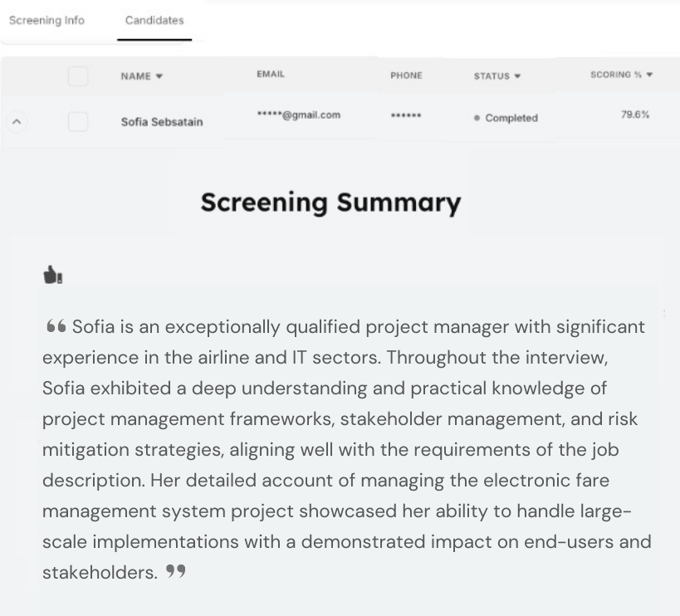Click the Completed status label

pos(511,118)
